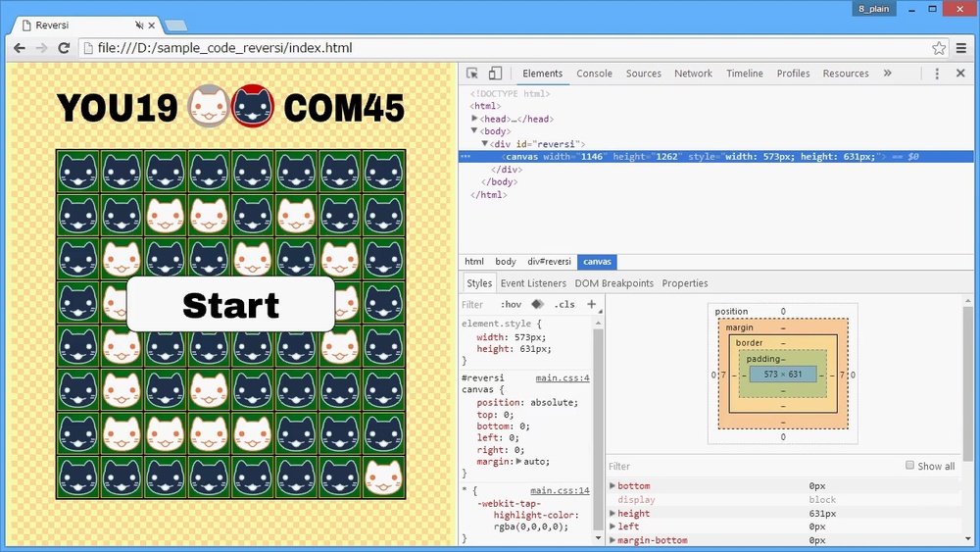
Task: Open the Event Listeners sidebar tab
Action: (533, 283)
